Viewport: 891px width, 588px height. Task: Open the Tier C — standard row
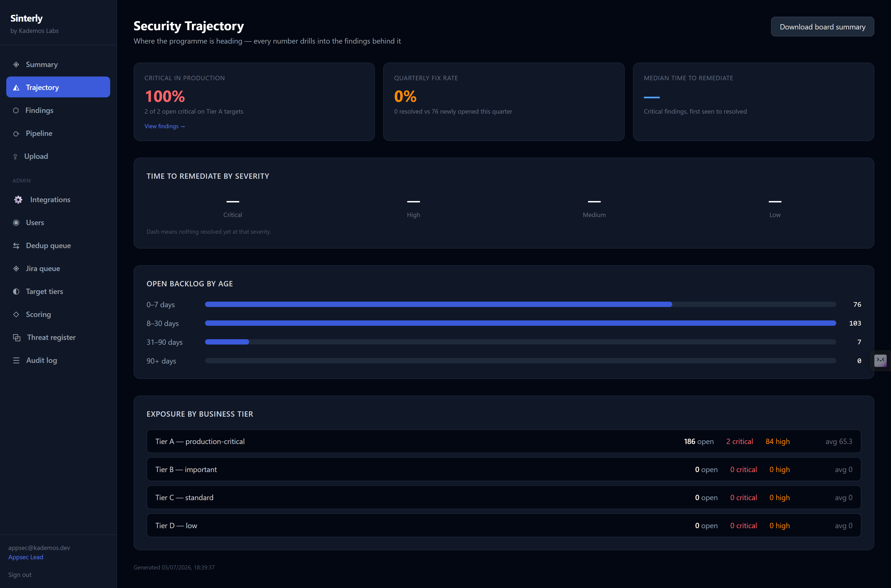[503, 498]
